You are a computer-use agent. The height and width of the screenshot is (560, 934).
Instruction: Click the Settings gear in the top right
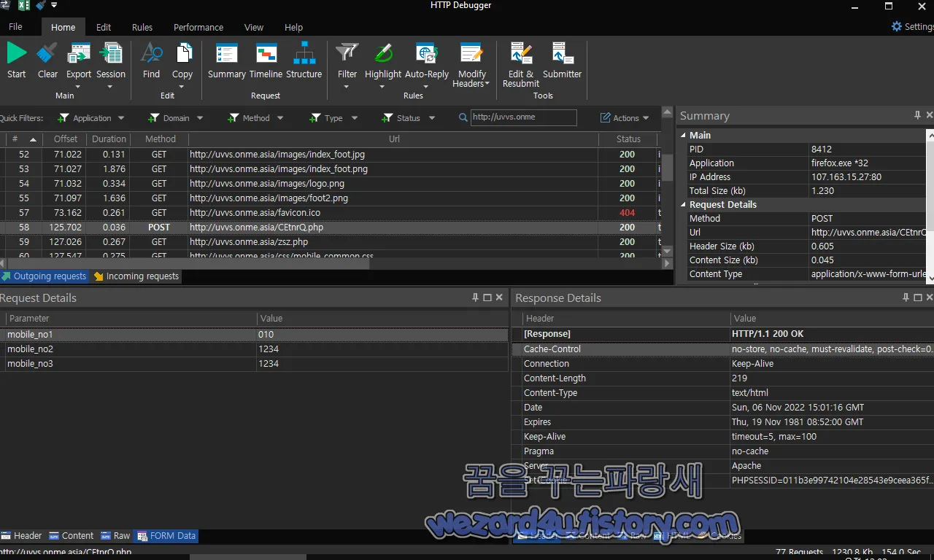tap(896, 26)
